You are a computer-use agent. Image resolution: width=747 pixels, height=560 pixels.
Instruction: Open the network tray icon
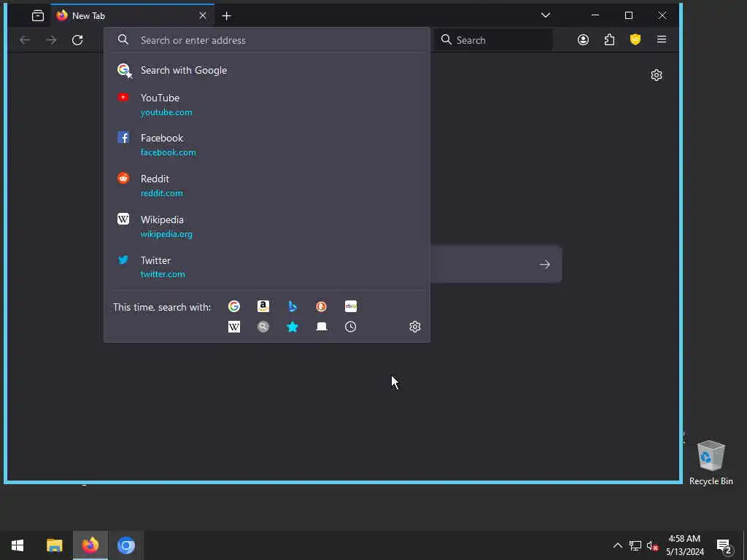pyautogui.click(x=635, y=545)
